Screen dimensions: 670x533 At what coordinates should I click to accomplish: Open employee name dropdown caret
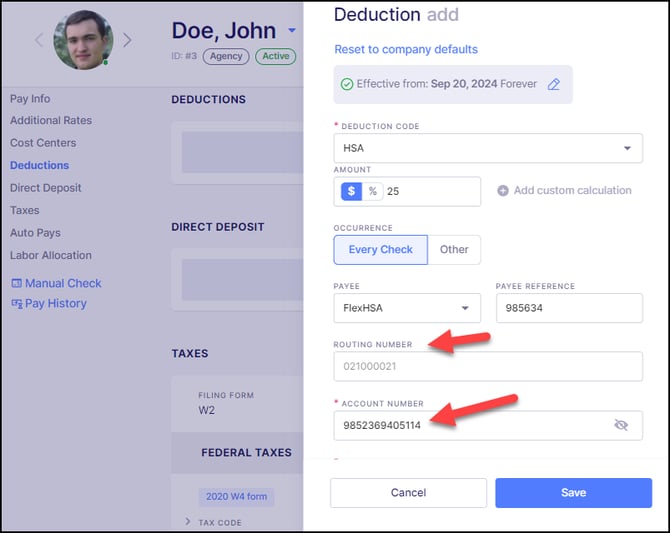(x=292, y=30)
